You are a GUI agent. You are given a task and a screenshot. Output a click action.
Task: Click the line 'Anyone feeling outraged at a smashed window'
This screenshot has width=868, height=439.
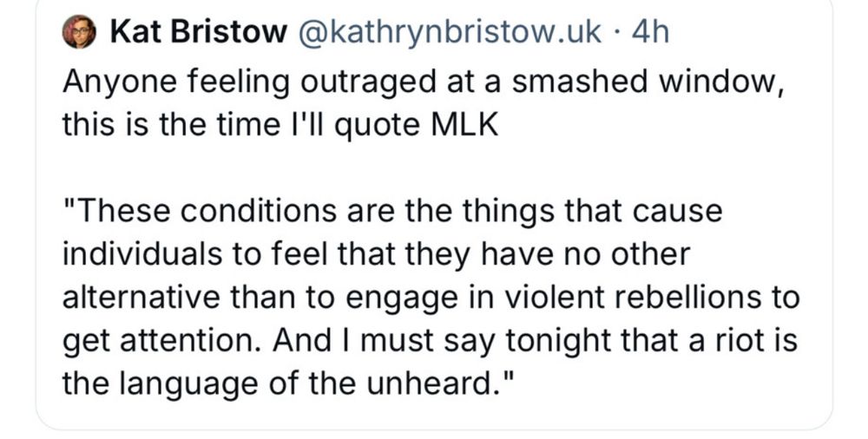point(423,83)
